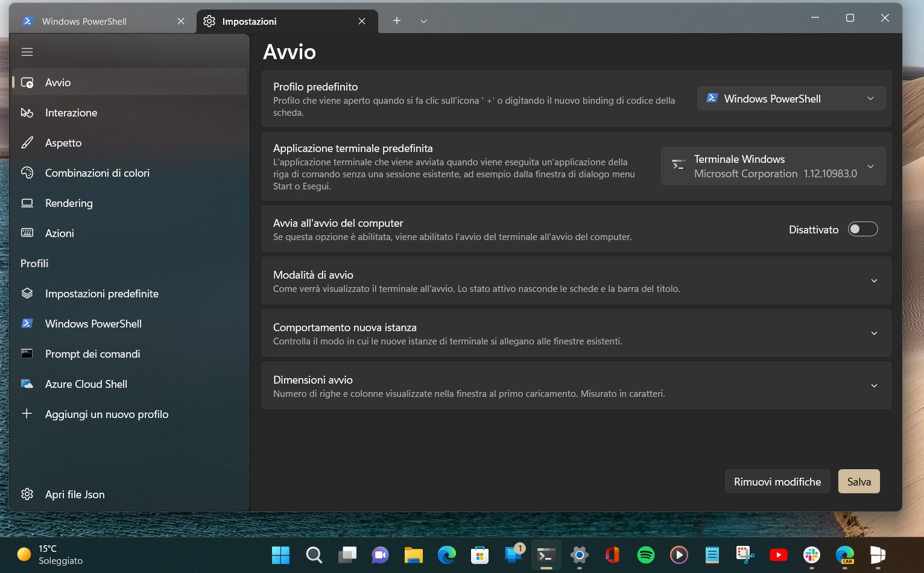Screen dimensions: 924x573
Task: Open the Avvio settings page
Action: click(x=130, y=82)
